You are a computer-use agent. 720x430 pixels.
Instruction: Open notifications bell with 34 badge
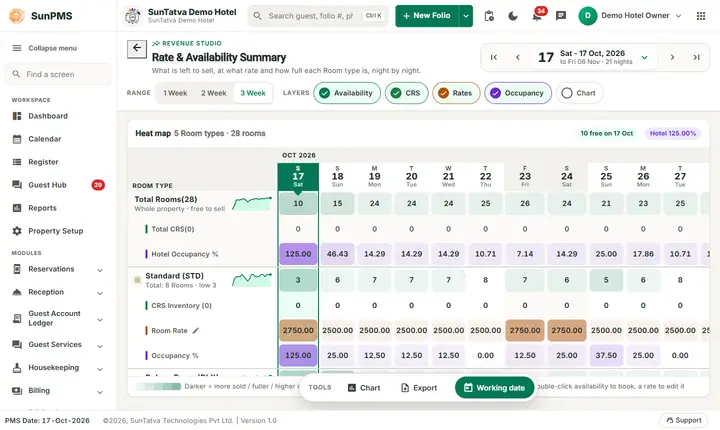tap(537, 16)
